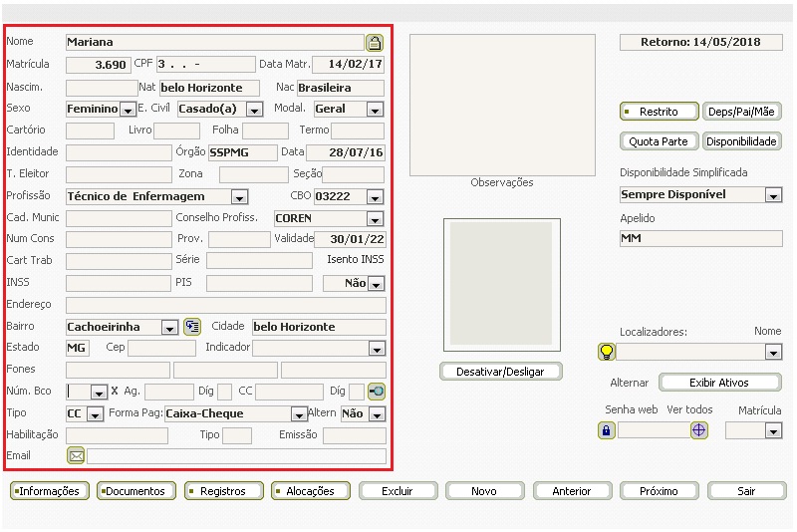Click the T. Eleitor input field
Image resolution: width=797 pixels, height=532 pixels.
119,174
